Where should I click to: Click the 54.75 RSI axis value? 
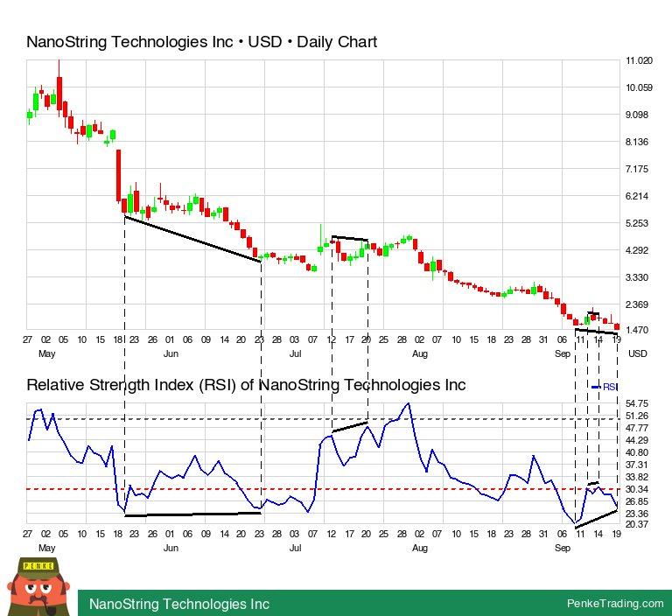click(x=637, y=403)
